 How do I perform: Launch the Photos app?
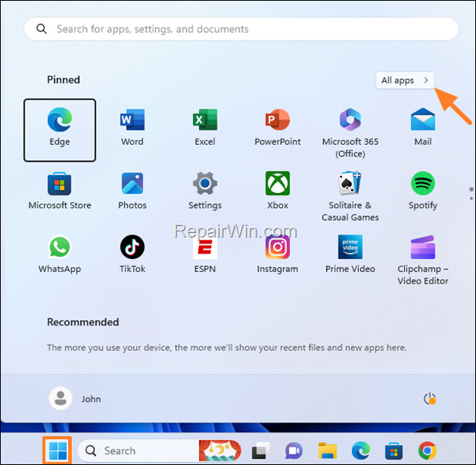click(x=132, y=191)
